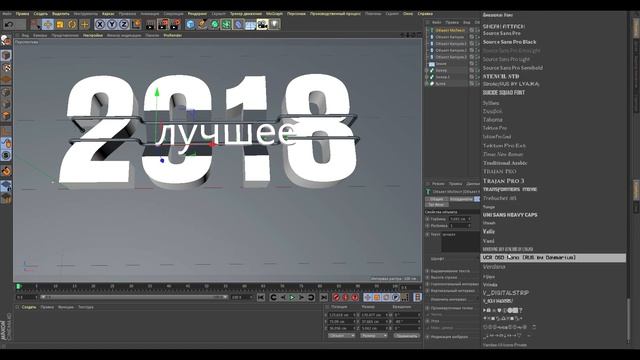Open the Render Settings icon
Image resolution: width=640 pixels, height=360 pixels.
(x=176, y=24)
